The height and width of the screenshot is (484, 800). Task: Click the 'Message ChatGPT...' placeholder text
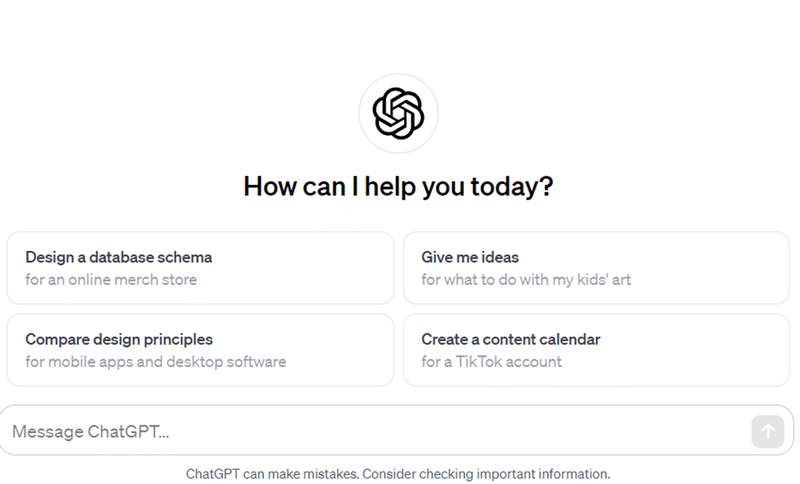[x=90, y=431]
